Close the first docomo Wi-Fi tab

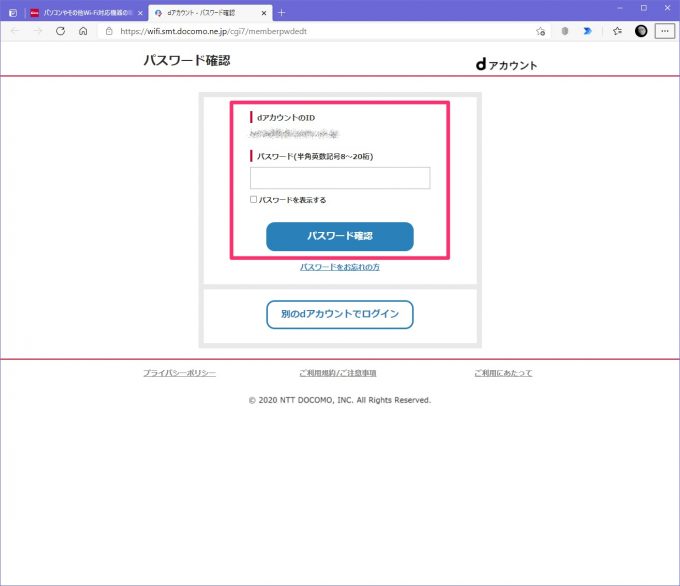(140, 13)
